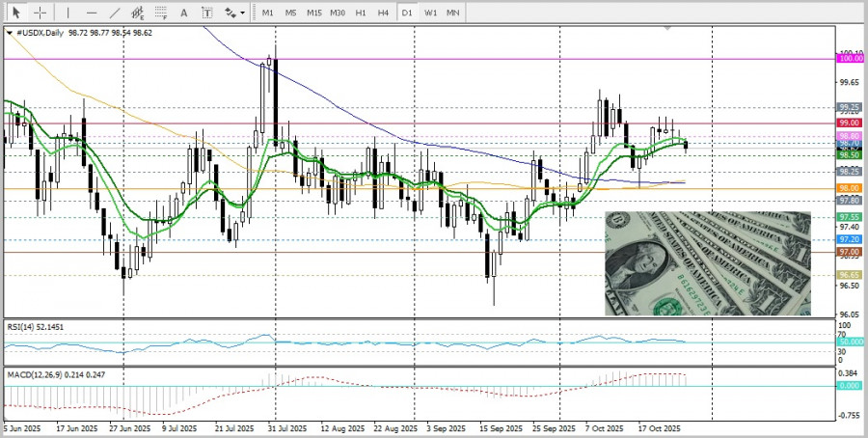This screenshot has width=868, height=438.
Task: Click the 27 Jun 2025 date label
Action: (129, 428)
